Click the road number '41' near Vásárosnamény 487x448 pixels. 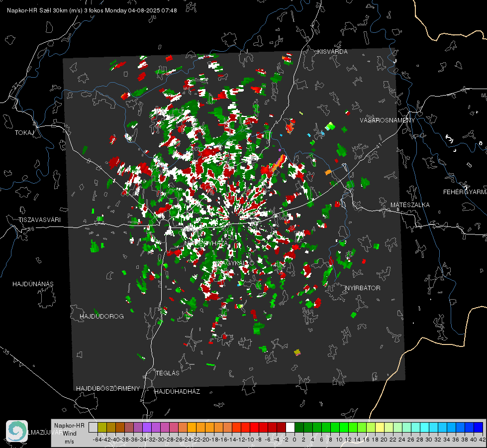click(378, 145)
